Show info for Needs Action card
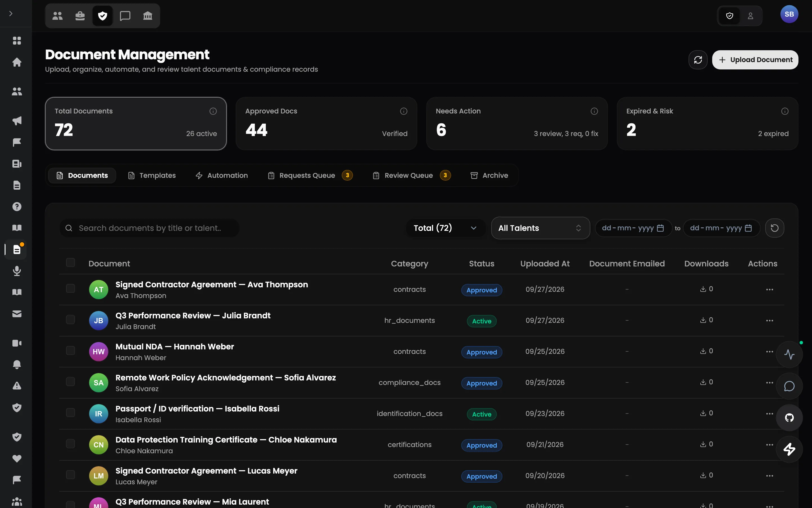The height and width of the screenshot is (508, 812). [x=594, y=111]
